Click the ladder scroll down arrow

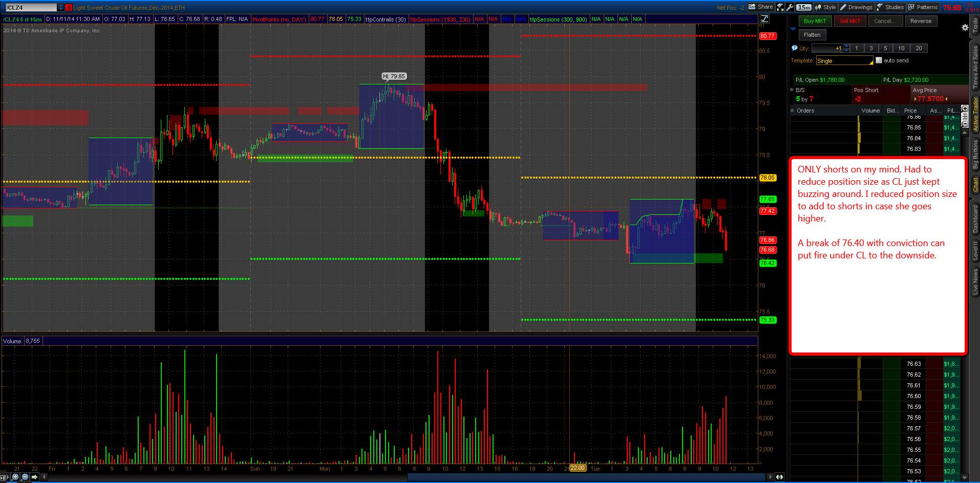965,477
